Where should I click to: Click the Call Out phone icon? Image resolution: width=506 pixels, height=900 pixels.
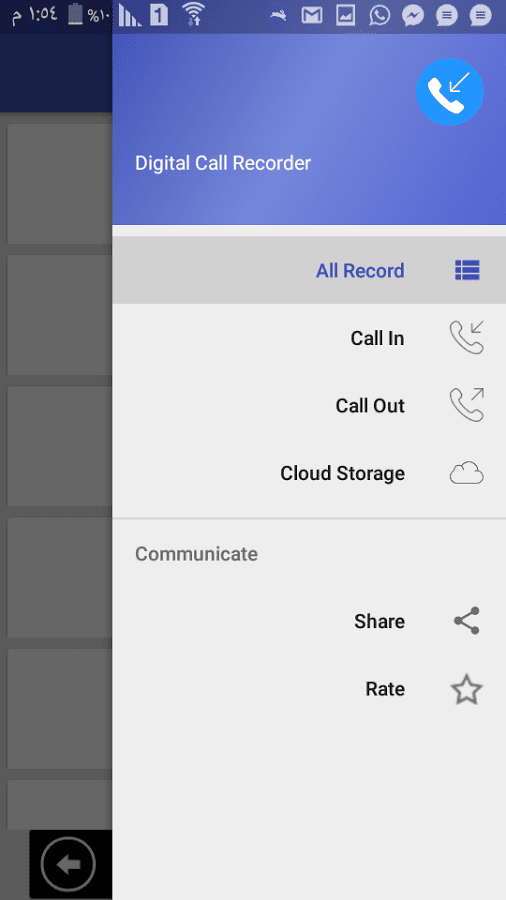[x=467, y=405]
